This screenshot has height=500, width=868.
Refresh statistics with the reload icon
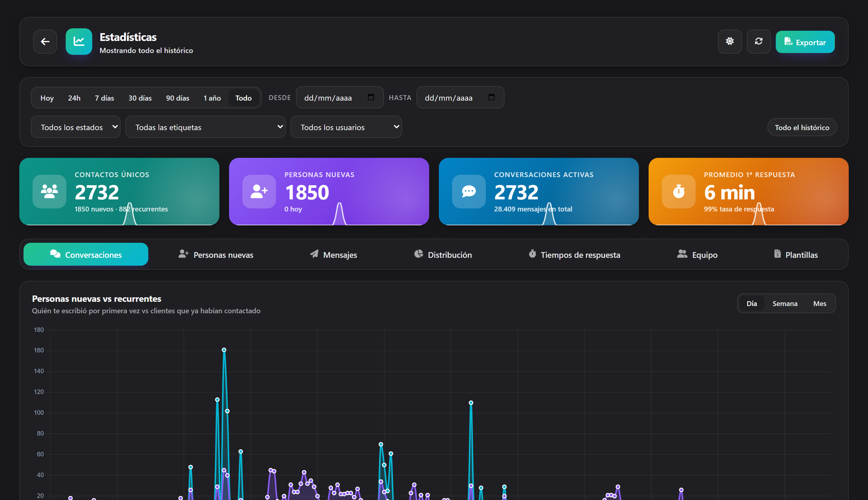click(x=758, y=42)
